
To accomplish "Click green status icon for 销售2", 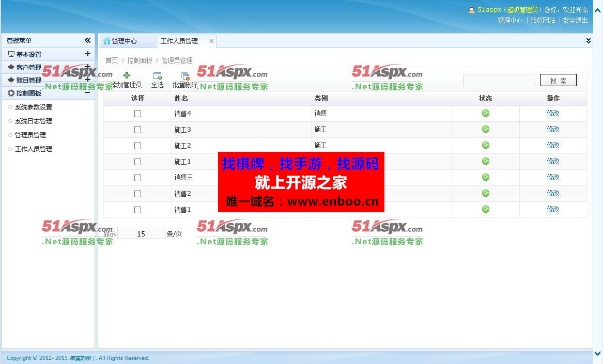I will coord(486,193).
